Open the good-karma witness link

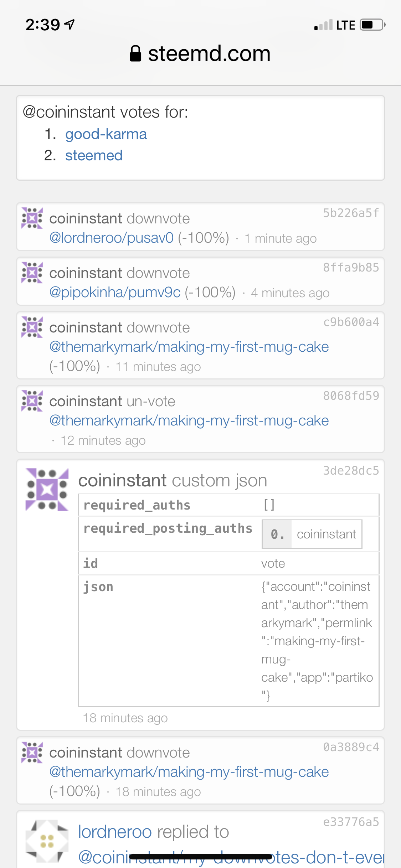(x=106, y=134)
